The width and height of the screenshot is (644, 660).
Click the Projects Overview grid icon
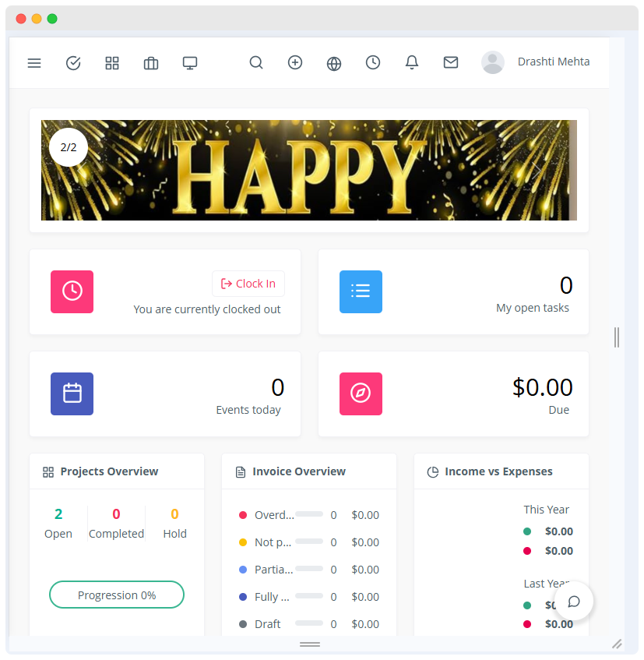48,472
